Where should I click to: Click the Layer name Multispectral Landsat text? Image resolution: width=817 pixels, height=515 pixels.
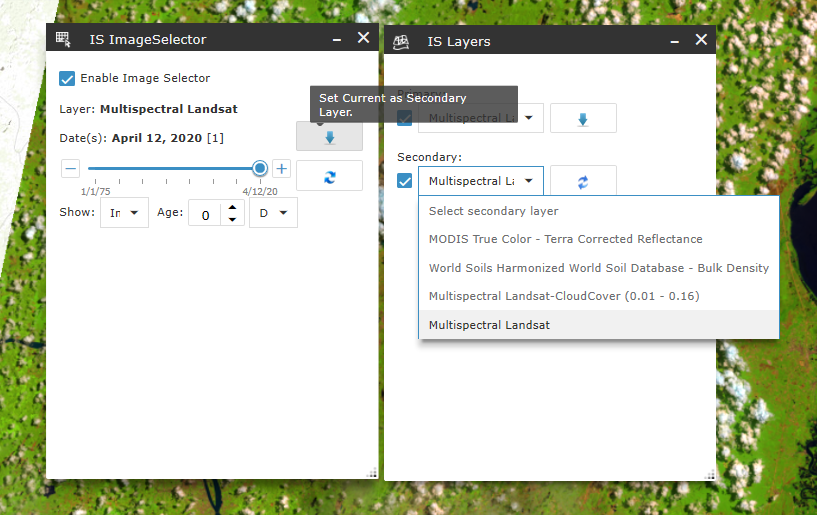pos(169,109)
